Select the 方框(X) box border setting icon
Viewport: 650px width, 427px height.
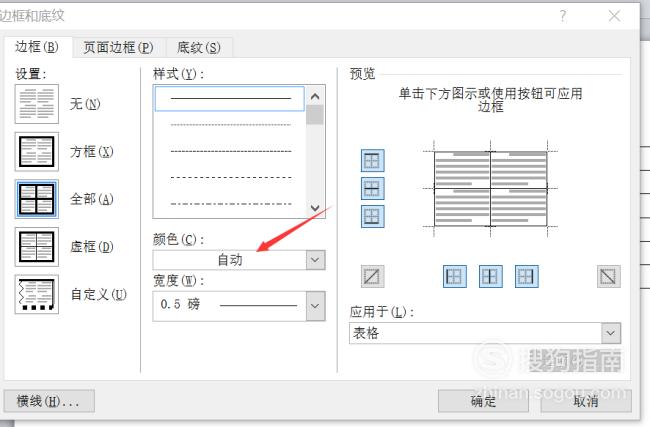[36, 152]
